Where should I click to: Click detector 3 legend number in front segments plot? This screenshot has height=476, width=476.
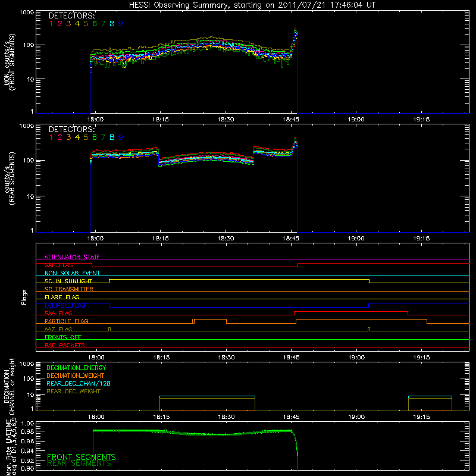68,24
